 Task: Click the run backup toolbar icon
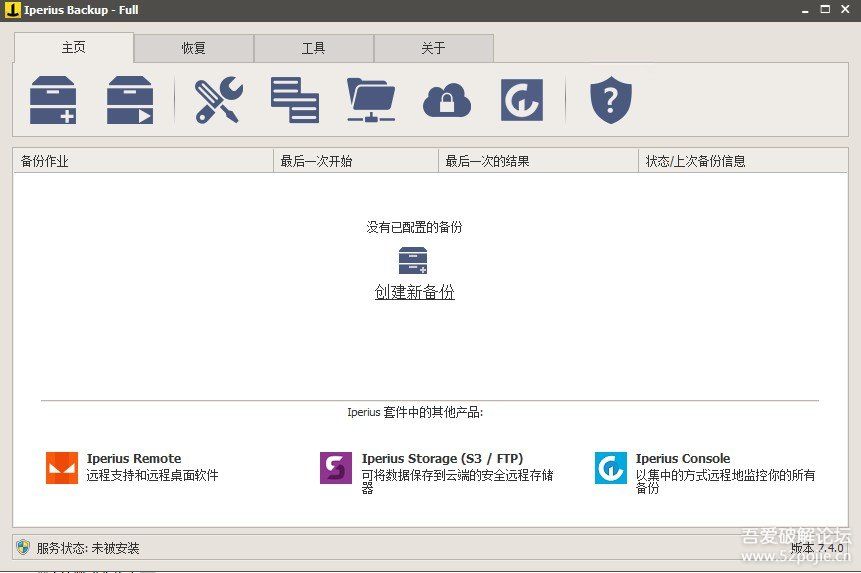[130, 100]
